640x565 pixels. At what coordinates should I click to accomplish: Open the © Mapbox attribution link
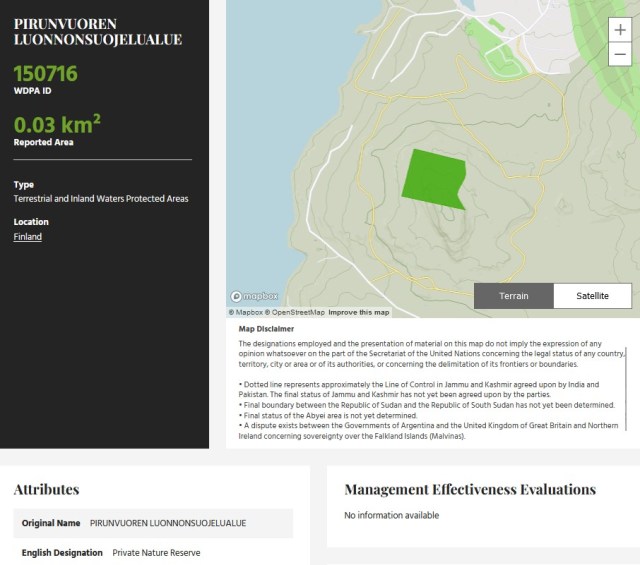click(245, 312)
